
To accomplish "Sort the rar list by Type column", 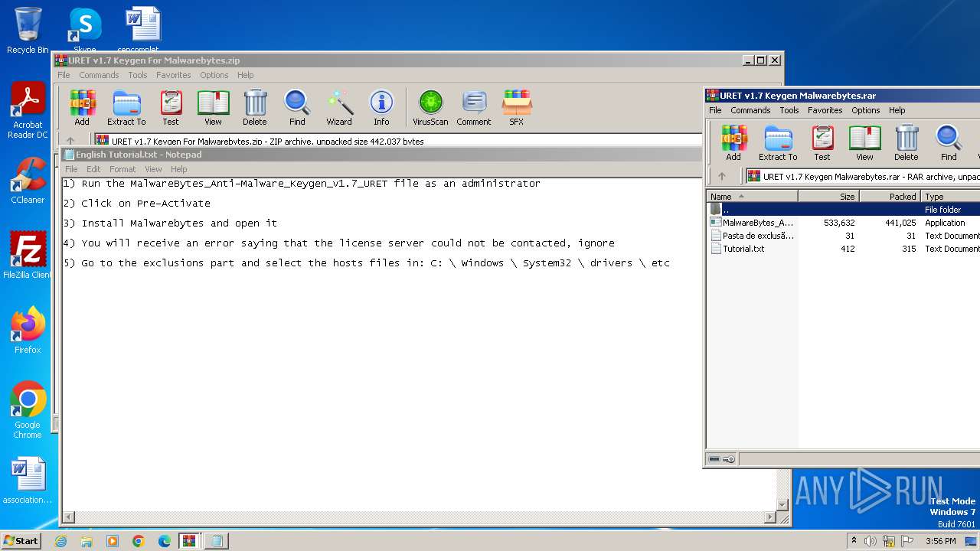I will (950, 197).
